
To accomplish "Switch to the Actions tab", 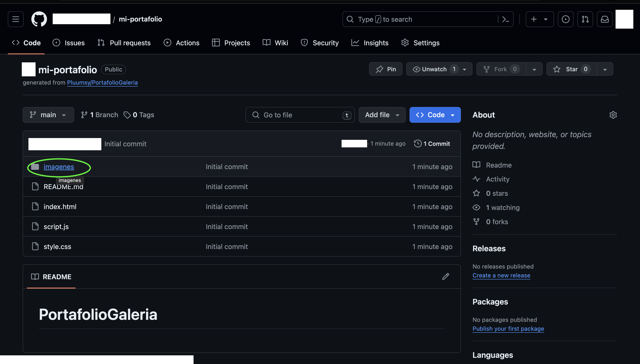I will click(182, 43).
